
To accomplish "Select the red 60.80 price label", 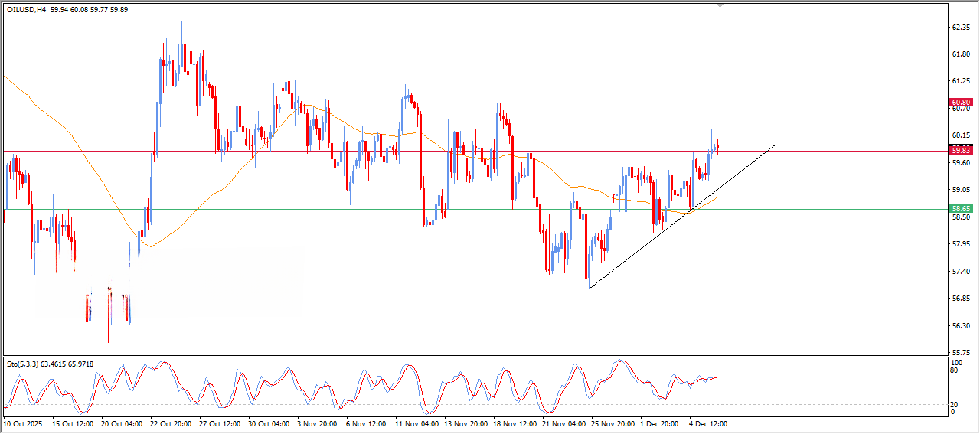I will point(961,103).
